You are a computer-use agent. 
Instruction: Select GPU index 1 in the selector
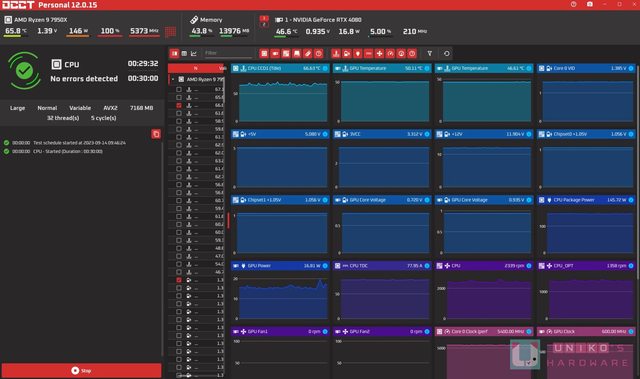pyautogui.click(x=264, y=18)
